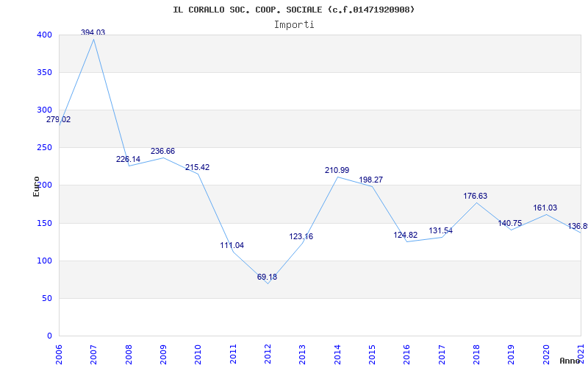Click the Euro y-axis label
The height and width of the screenshot is (368, 588).
(x=36, y=187)
